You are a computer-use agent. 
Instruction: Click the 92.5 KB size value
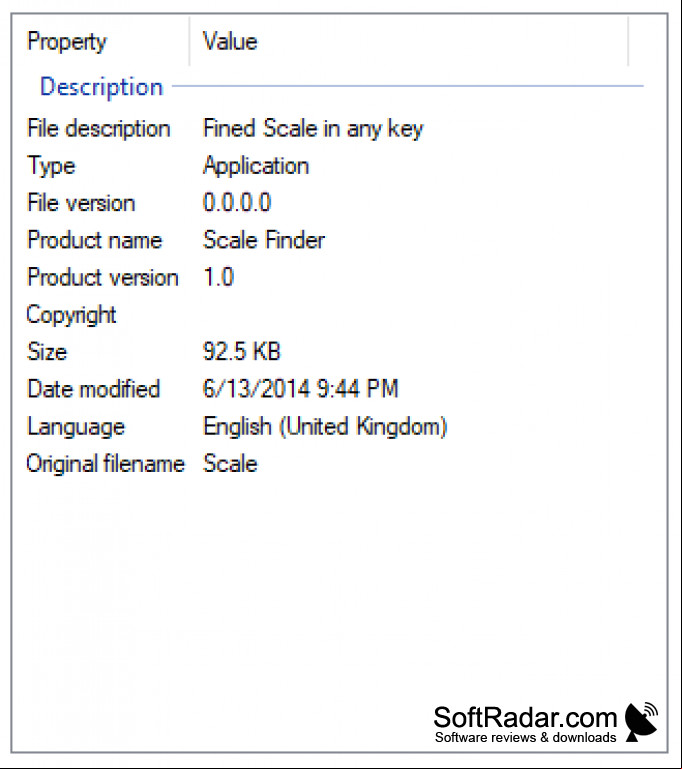coord(241,352)
